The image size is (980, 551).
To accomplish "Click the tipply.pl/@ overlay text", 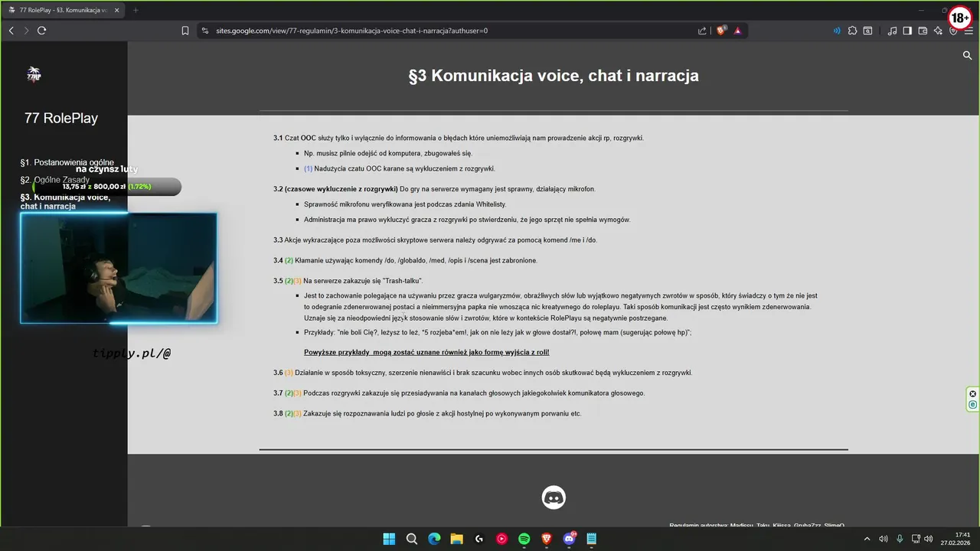I will click(131, 354).
